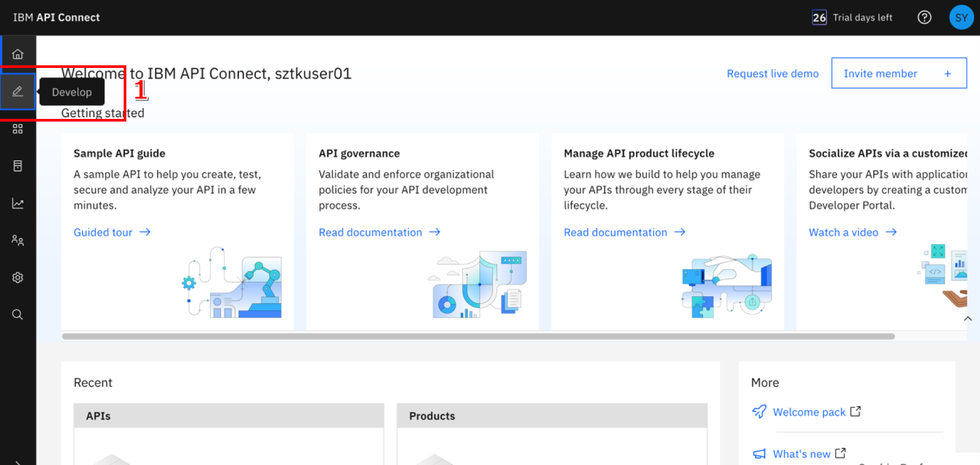The height and width of the screenshot is (465, 980).
Task: Click the sidebar catalog document icon
Action: (18, 166)
